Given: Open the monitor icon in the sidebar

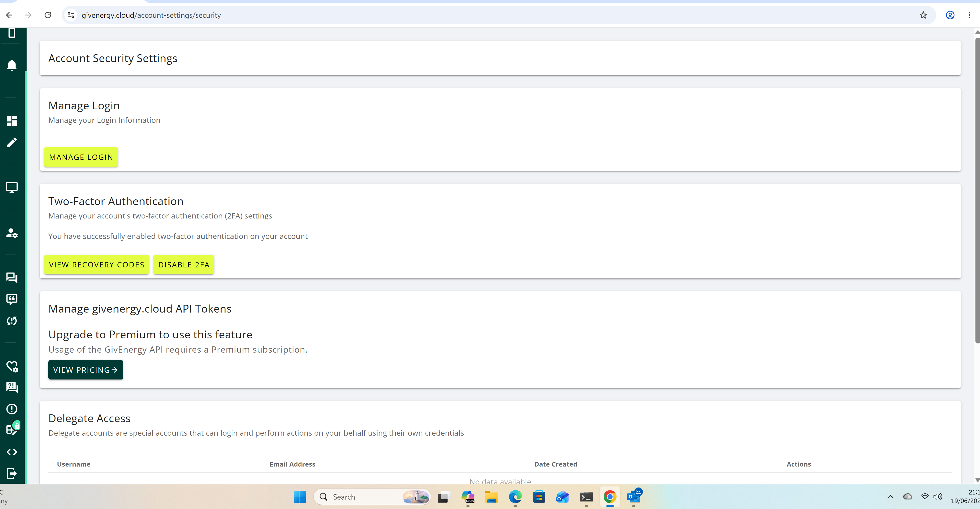Looking at the screenshot, I should tap(12, 187).
